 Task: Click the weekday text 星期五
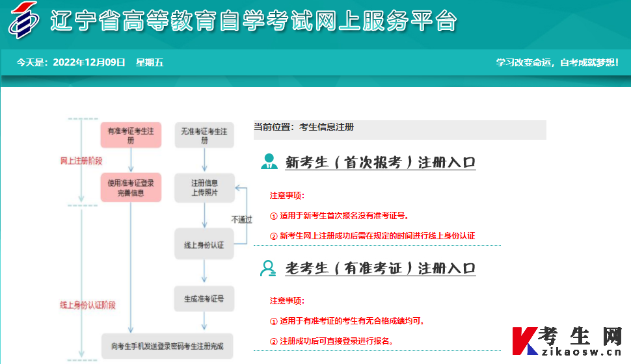[150, 62]
